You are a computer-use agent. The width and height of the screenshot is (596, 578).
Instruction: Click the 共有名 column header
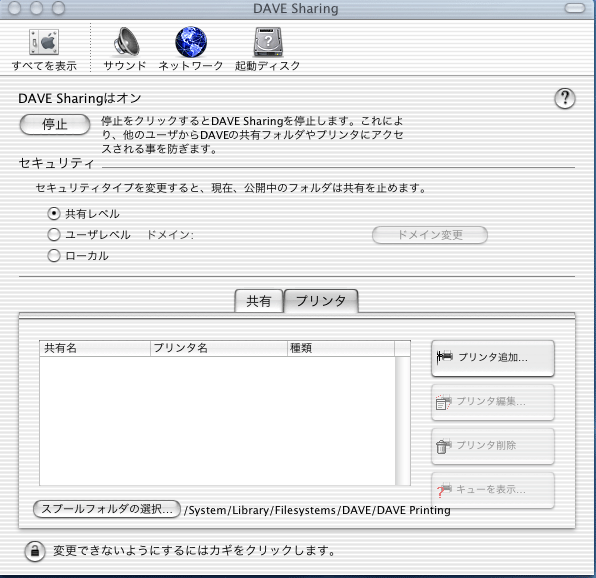point(95,348)
